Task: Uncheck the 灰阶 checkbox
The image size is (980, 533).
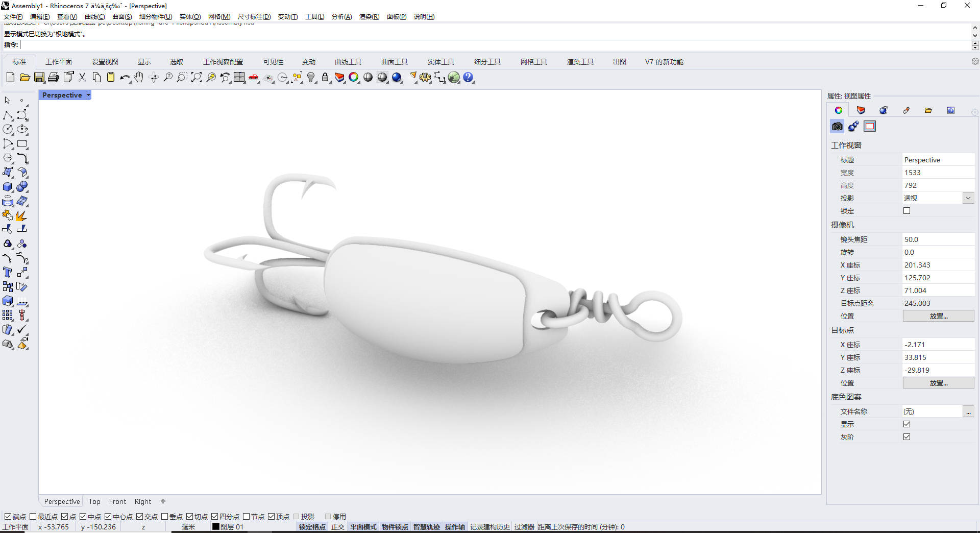Action: (907, 437)
